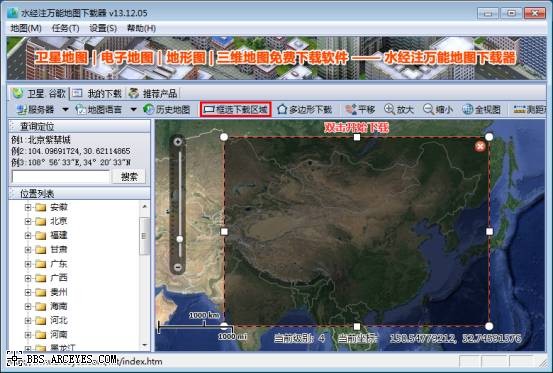Open the 设置(S) menu
The height and width of the screenshot is (373, 553).
click(x=103, y=28)
